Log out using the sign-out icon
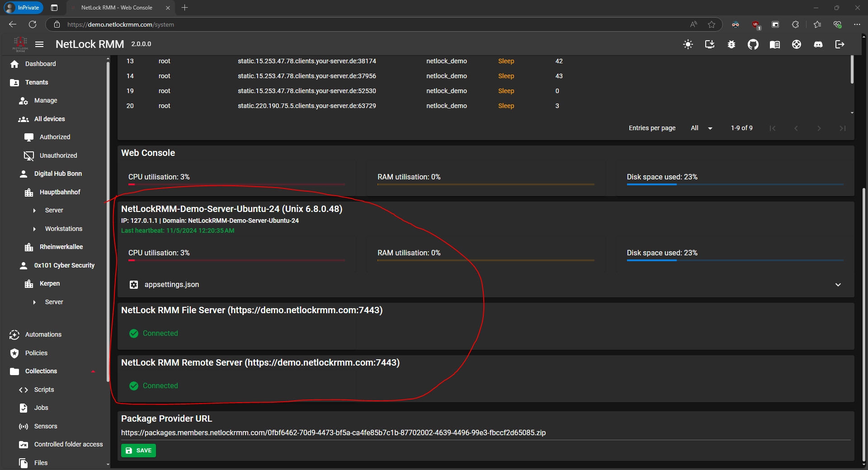Image resolution: width=868 pixels, height=470 pixels. 840,44
